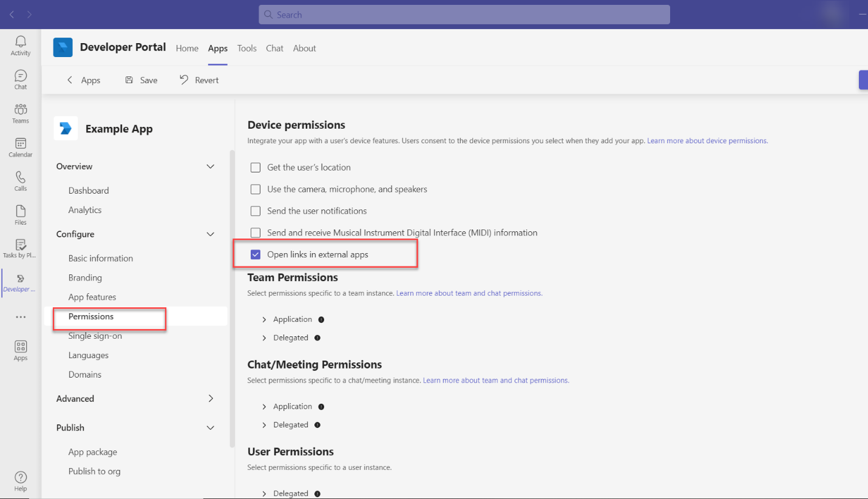Open the Help icon
Screen dimensions: 868x499
coord(21,481)
